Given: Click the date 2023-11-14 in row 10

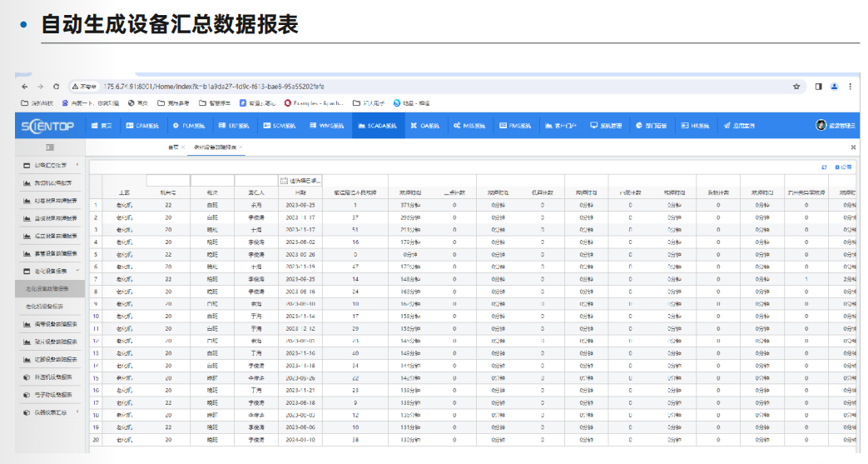Looking at the screenshot, I should pos(300,316).
